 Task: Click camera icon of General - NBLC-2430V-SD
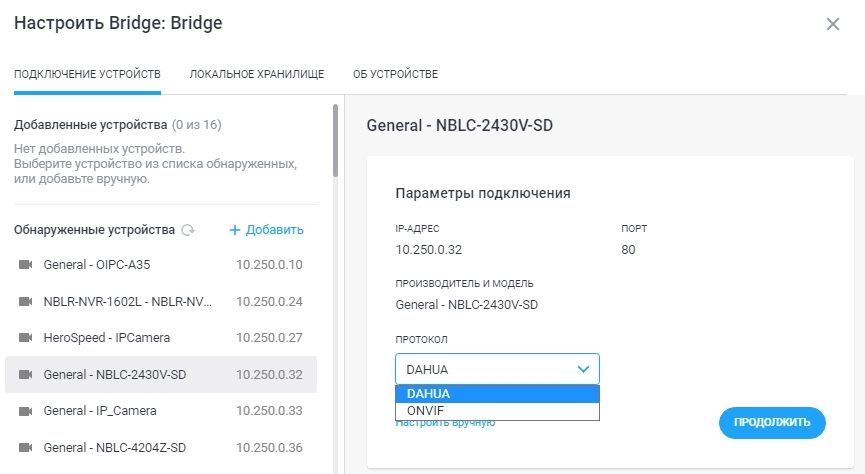(x=25, y=375)
